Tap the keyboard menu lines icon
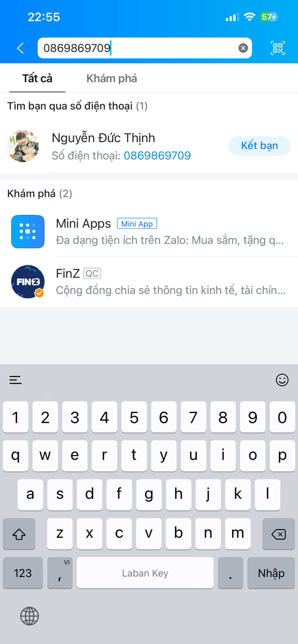This screenshot has height=644, width=298. click(16, 380)
